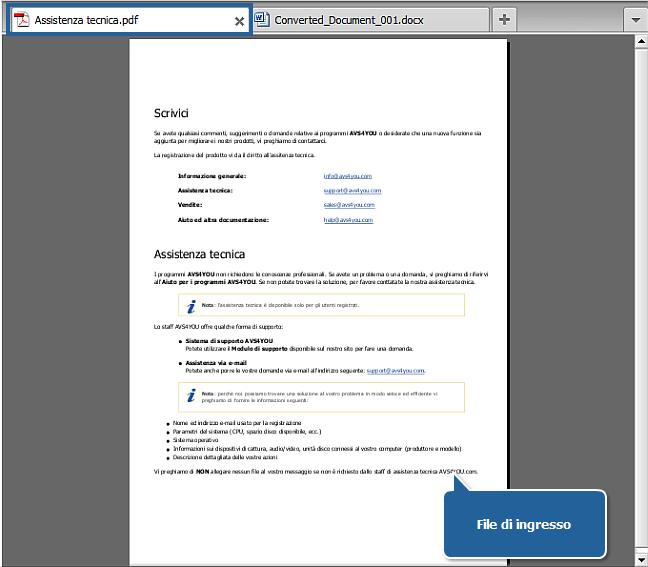
Task: Click 'Aiuto ed altra documentazione:' label
Action: click(x=223, y=220)
